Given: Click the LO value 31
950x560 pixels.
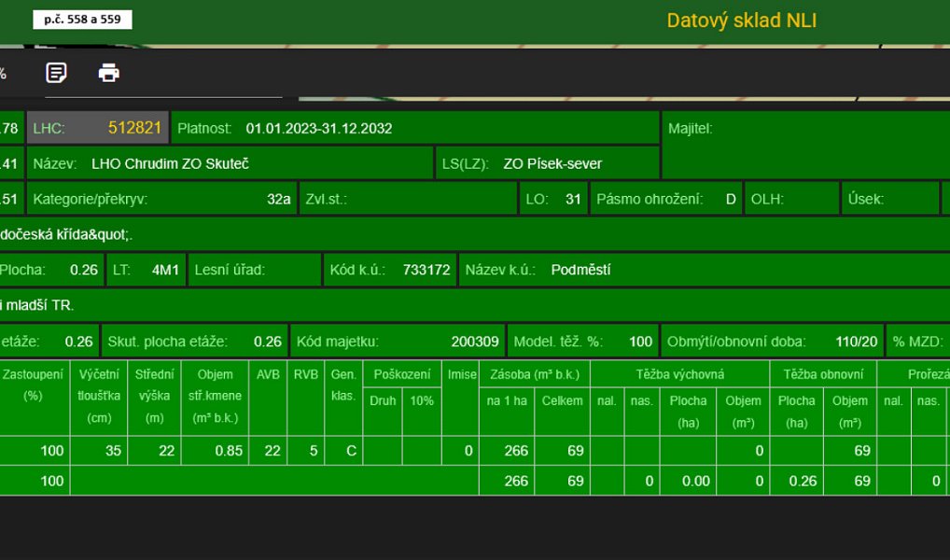Looking at the screenshot, I should tap(573, 200).
